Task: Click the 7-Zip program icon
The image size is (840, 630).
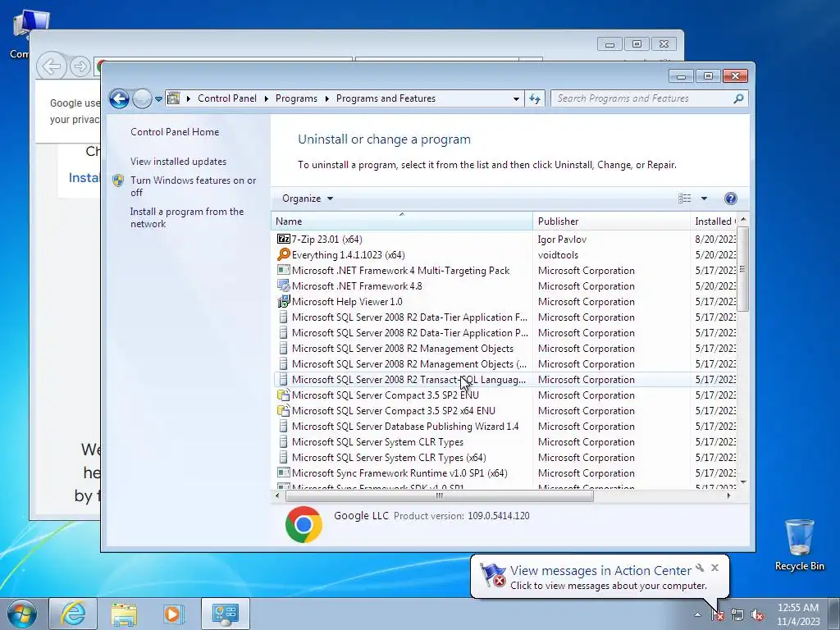Action: pyautogui.click(x=283, y=239)
